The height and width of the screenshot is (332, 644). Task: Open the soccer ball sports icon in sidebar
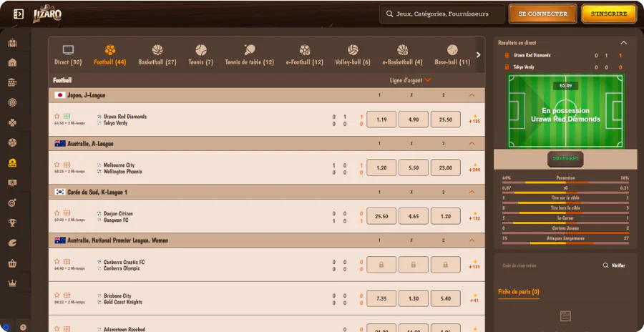(12, 142)
